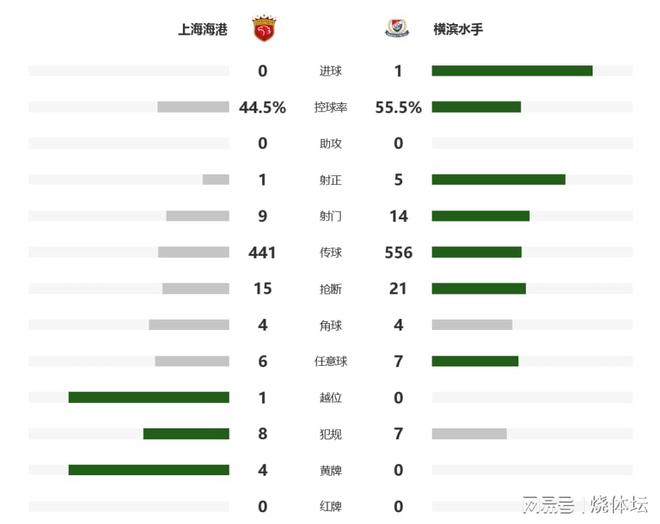Click Yokohama's gray fouls bar
Image resolution: width=660 pixels, height=524 pixels.
pos(469,434)
